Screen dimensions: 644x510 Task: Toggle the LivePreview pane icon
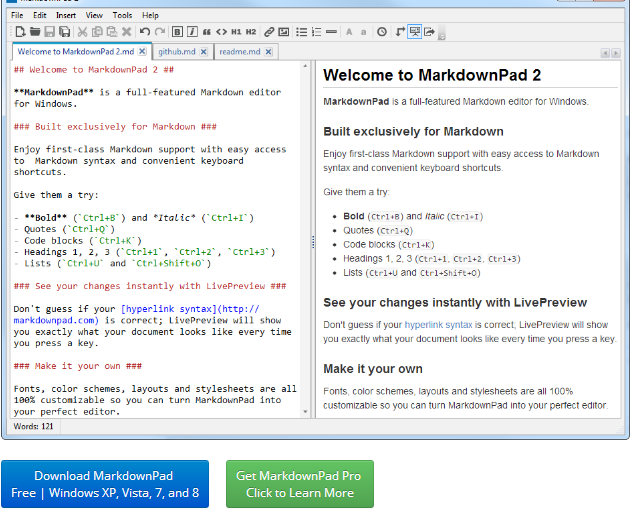pos(414,32)
